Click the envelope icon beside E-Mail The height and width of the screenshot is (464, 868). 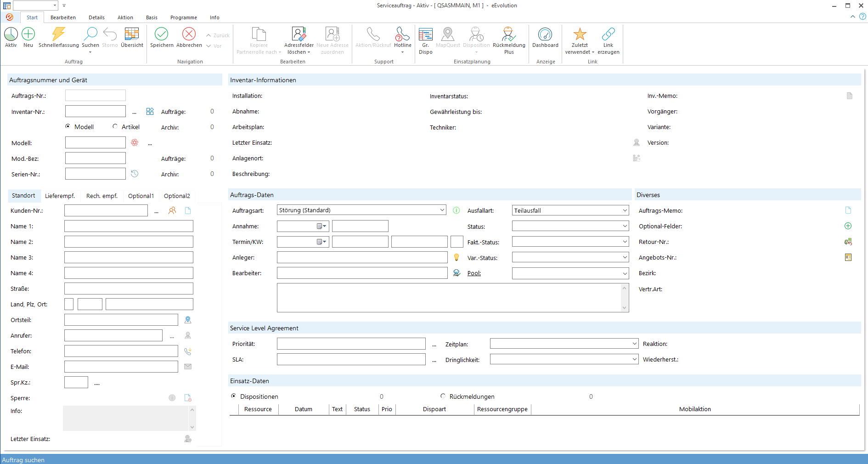(x=188, y=367)
